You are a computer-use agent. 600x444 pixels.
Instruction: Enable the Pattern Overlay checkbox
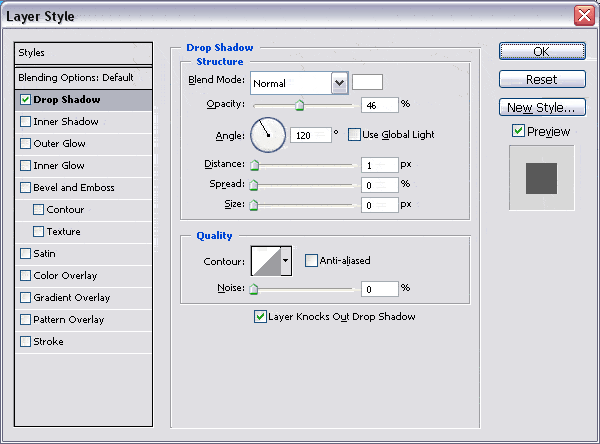click(x=25, y=320)
